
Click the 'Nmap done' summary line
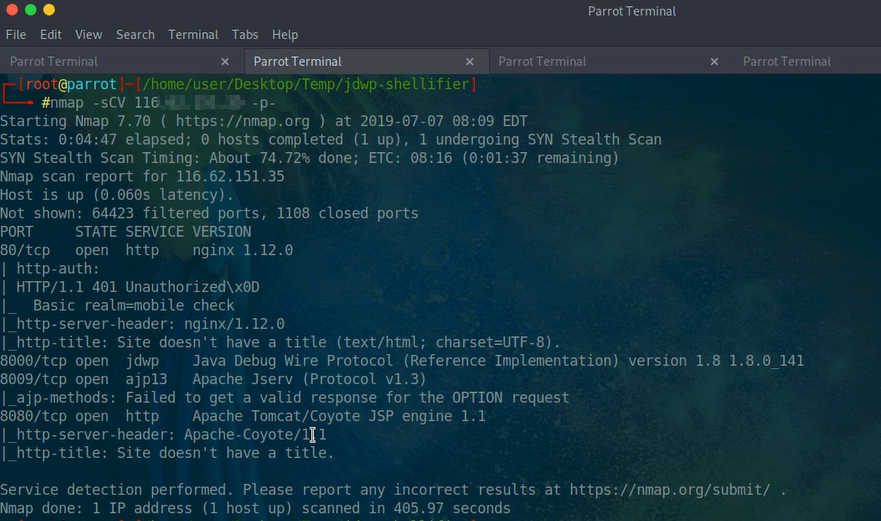(255, 509)
